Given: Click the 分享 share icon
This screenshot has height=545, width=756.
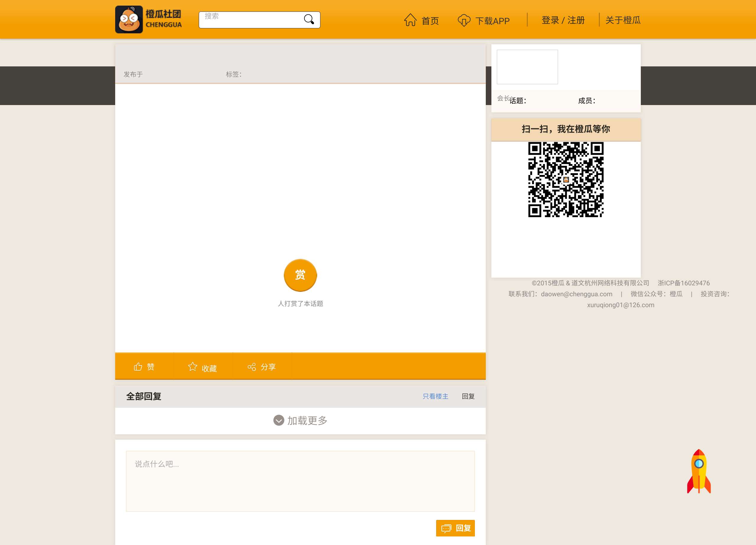Looking at the screenshot, I should click(x=252, y=367).
